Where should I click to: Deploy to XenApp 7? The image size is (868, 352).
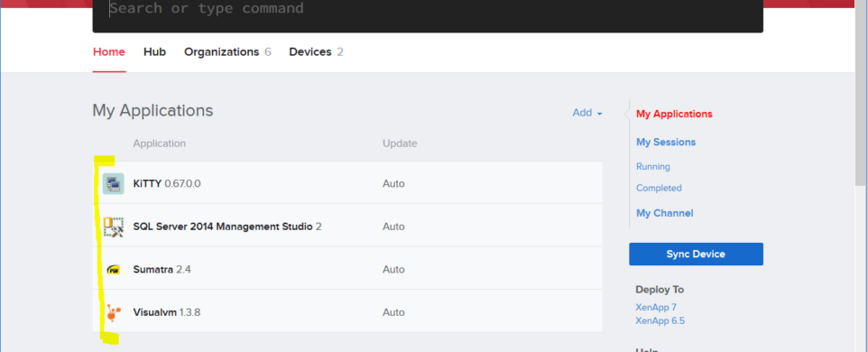[x=656, y=307]
